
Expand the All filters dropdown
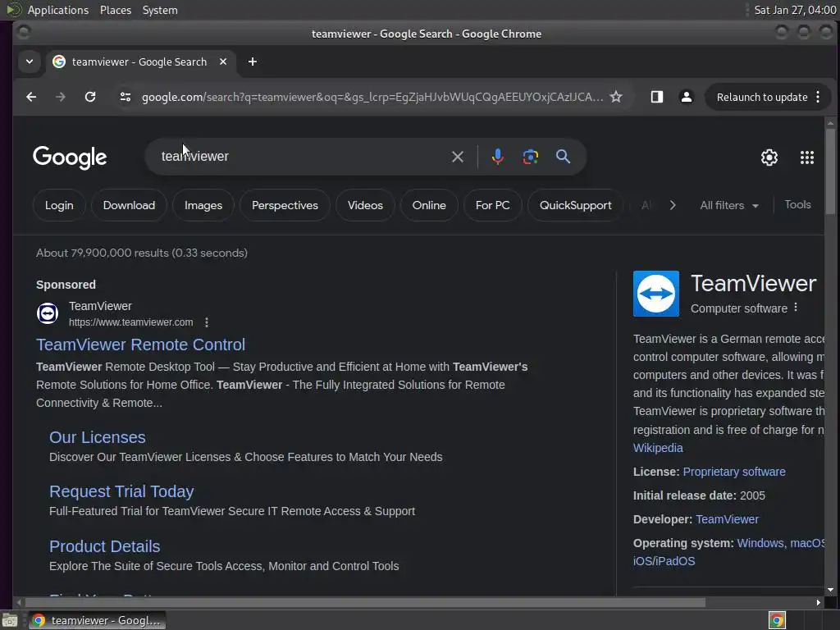pyautogui.click(x=728, y=205)
